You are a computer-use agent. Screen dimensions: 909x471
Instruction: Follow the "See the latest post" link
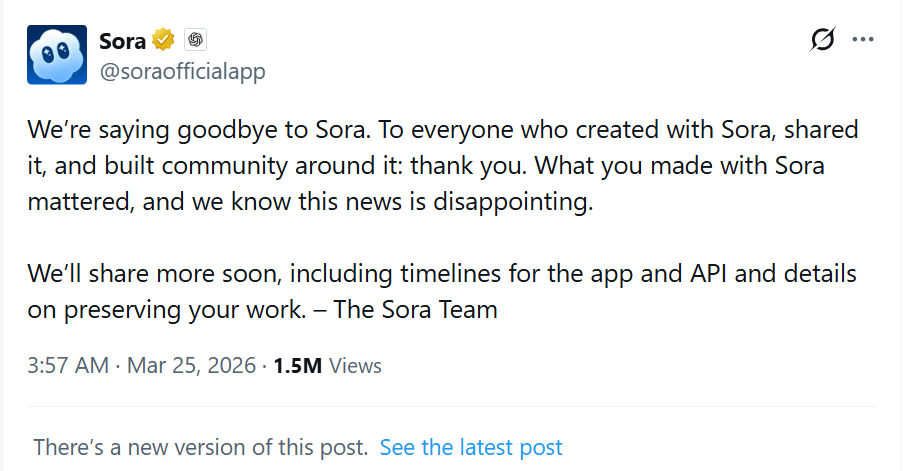(x=471, y=447)
